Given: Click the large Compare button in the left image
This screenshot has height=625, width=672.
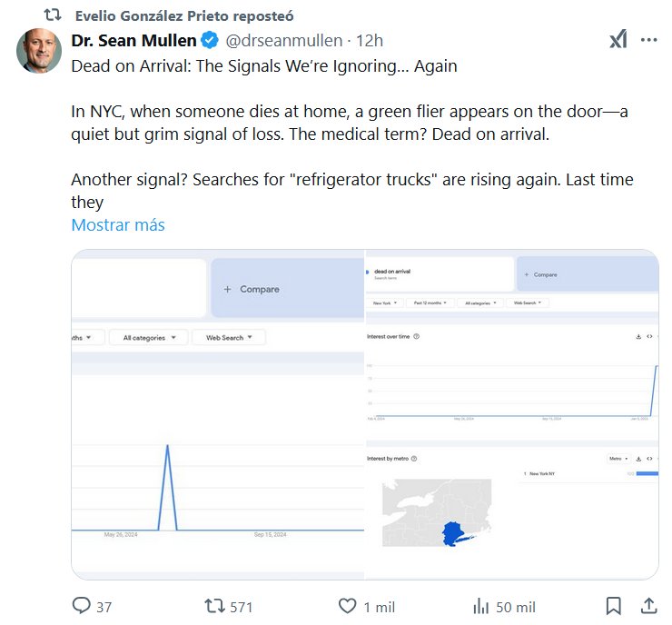Looking at the screenshot, I should click(x=287, y=289).
